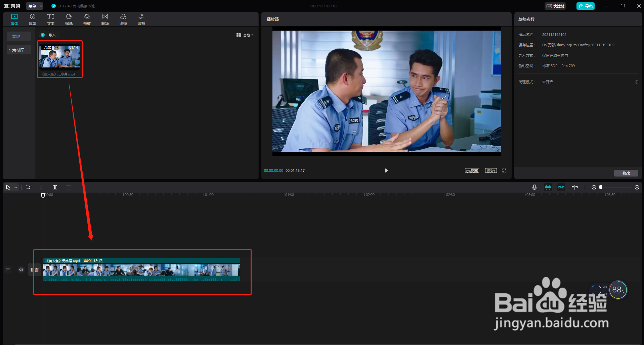Toggle main track magnetic snapping
Viewport: 644px width, 345px height.
[548, 187]
